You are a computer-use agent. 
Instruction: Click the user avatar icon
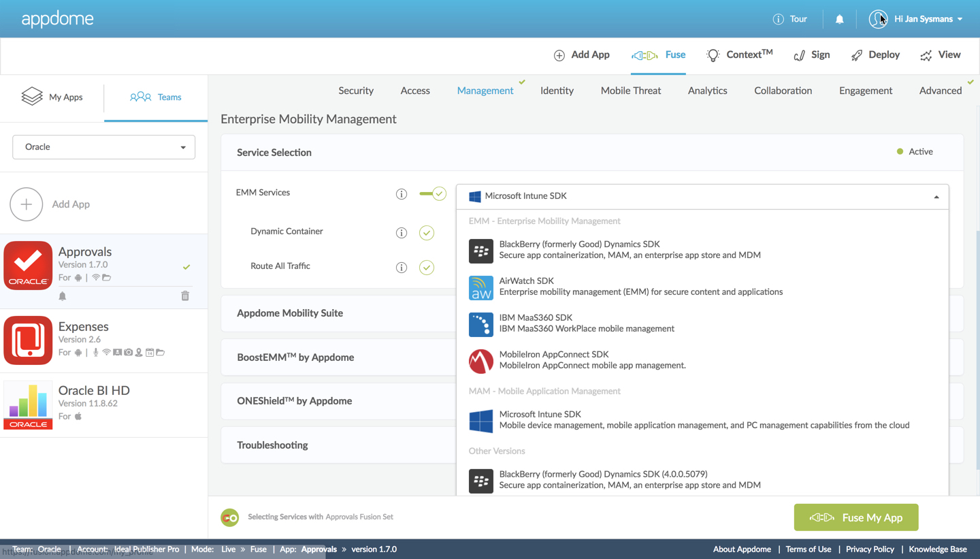coord(878,19)
